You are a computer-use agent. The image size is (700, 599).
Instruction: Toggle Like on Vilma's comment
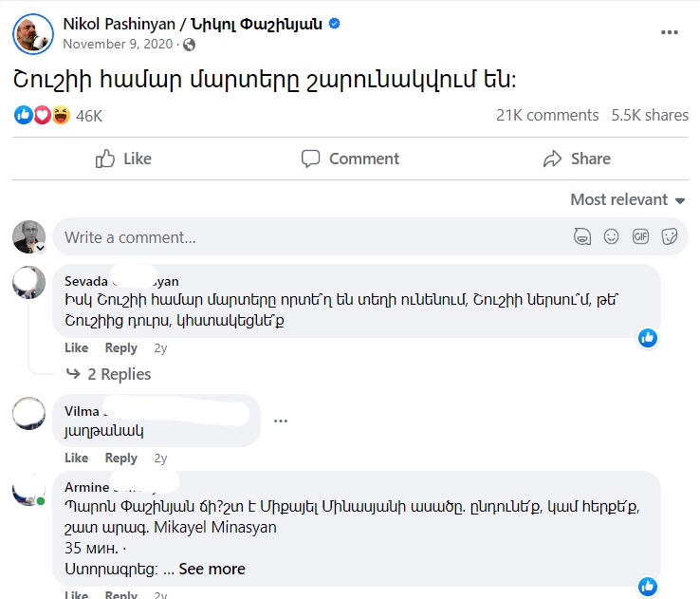(x=76, y=458)
